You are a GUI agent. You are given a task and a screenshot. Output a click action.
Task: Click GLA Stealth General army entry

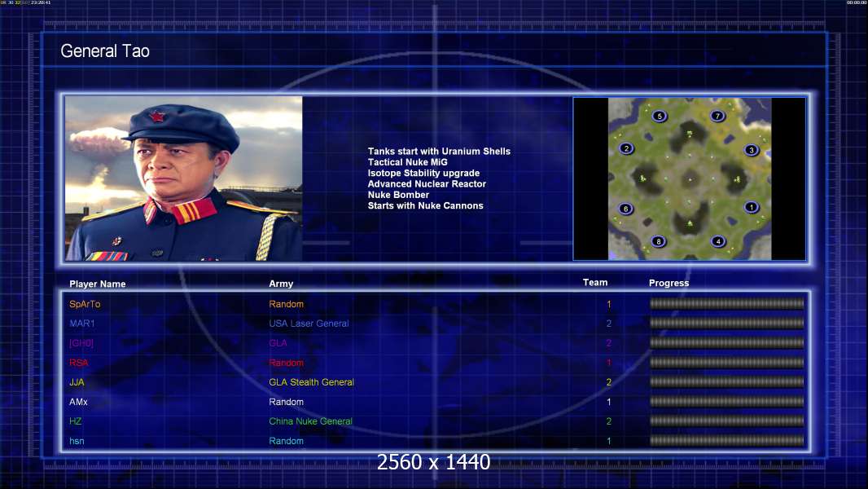(312, 382)
